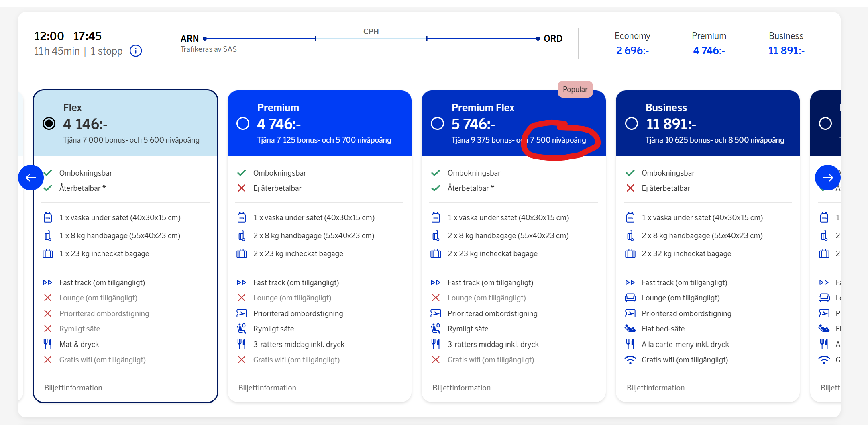The image size is (868, 425).
Task: Click Flat bed-säte text in Business card
Action: pyautogui.click(x=663, y=329)
